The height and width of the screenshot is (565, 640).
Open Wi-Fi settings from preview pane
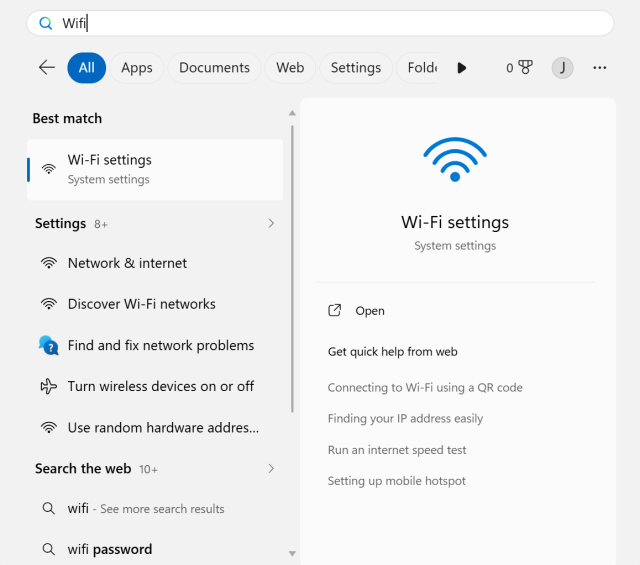click(370, 311)
